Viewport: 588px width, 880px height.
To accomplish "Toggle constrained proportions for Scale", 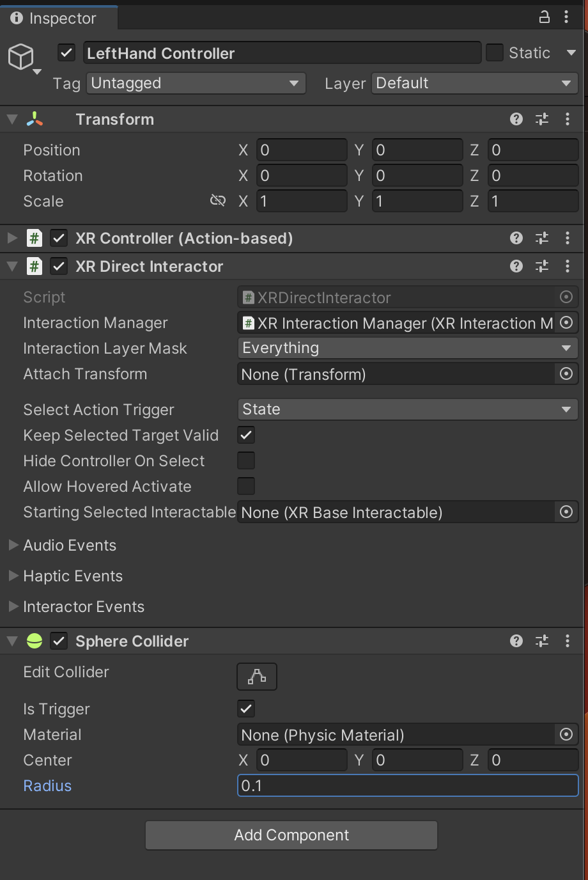I will point(218,201).
